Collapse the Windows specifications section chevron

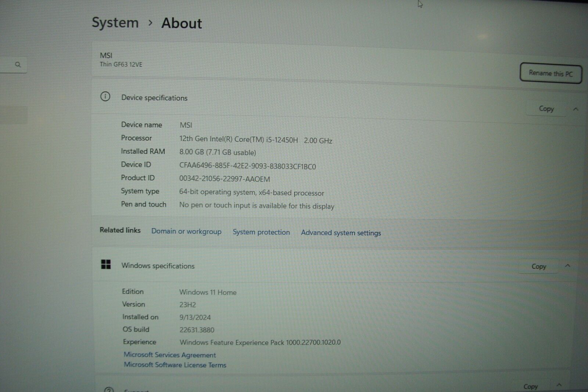567,266
